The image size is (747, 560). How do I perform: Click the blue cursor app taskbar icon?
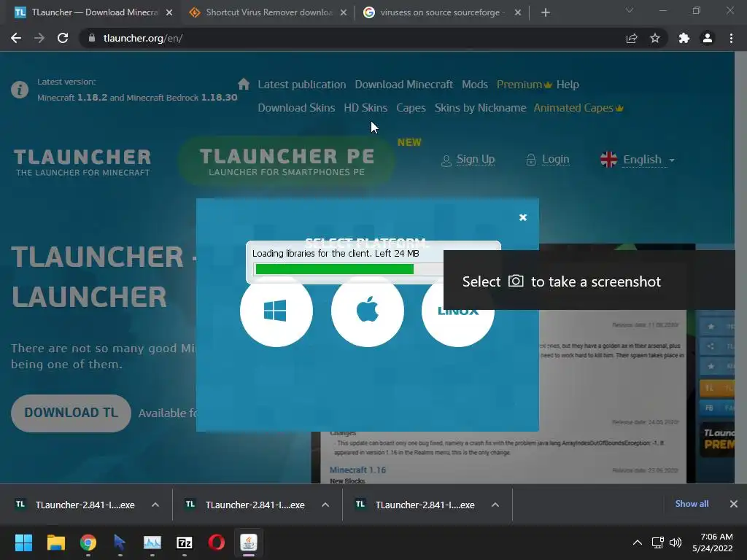(x=120, y=542)
